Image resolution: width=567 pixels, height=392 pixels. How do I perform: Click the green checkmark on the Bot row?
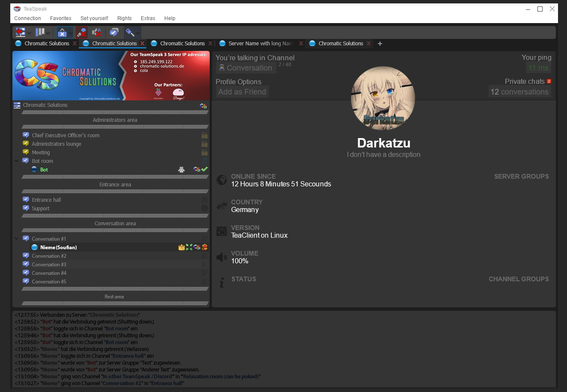pos(205,170)
